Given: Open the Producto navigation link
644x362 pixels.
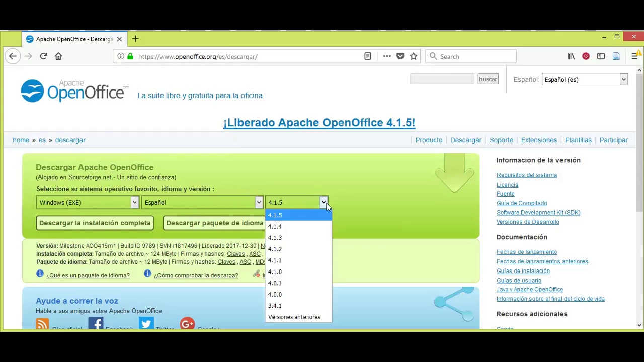Looking at the screenshot, I should click(x=429, y=140).
